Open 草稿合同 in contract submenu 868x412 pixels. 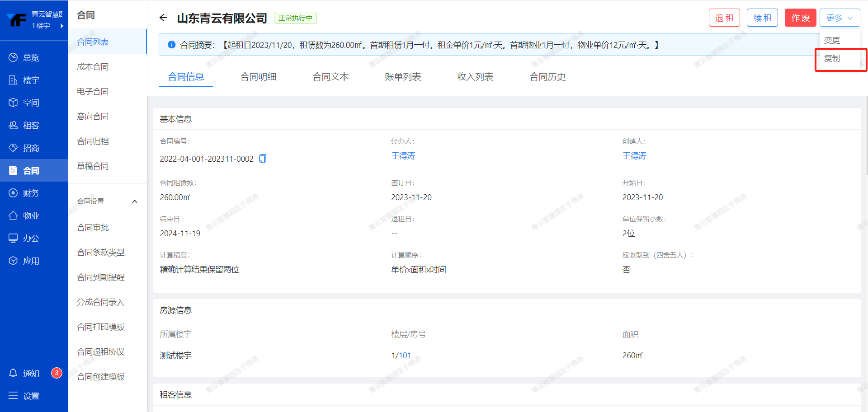[93, 166]
